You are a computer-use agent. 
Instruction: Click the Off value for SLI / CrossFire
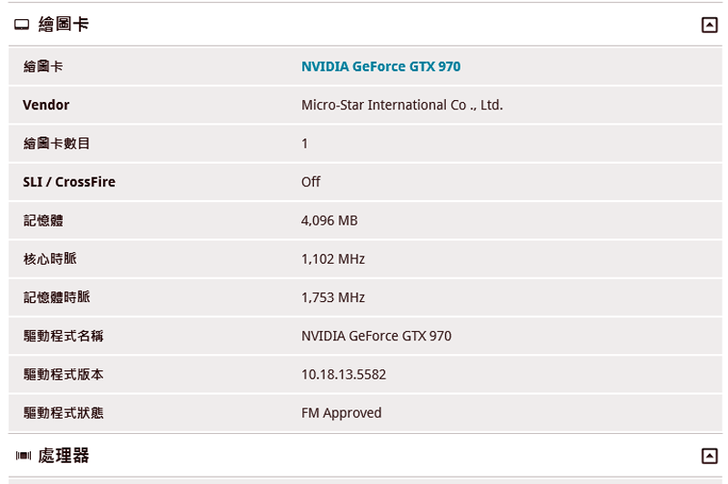[x=311, y=182]
